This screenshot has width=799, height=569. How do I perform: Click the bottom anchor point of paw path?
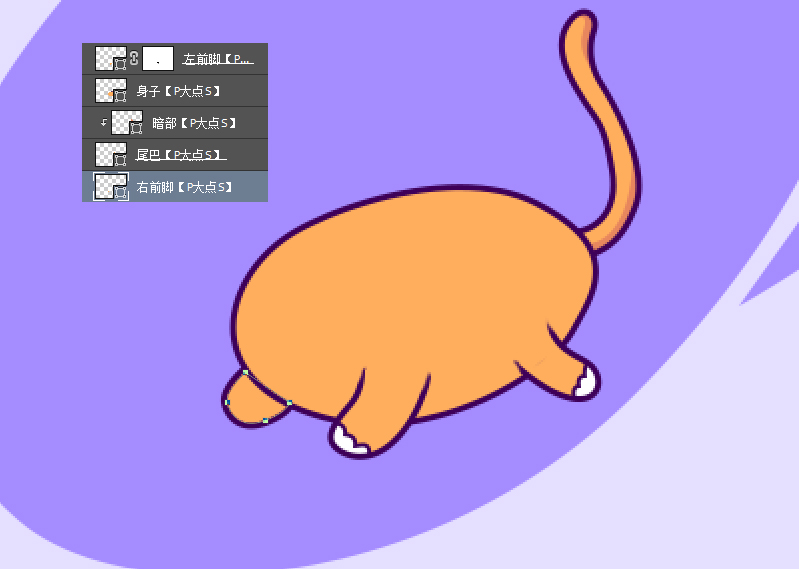pyautogui.click(x=265, y=421)
